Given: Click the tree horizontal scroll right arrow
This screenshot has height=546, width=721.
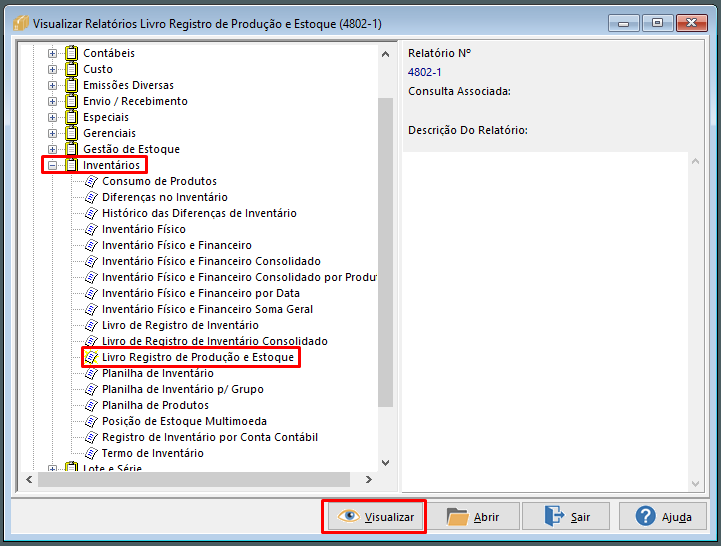Looking at the screenshot, I should 368,479.
